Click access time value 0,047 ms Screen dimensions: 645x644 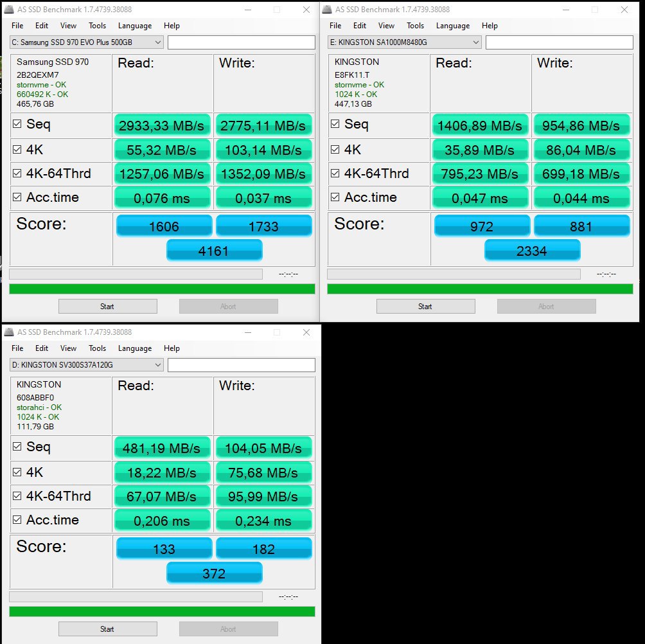pos(480,198)
